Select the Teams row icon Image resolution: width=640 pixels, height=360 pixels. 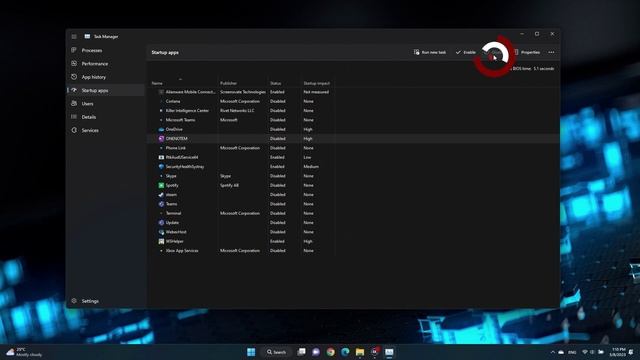pyautogui.click(x=161, y=204)
